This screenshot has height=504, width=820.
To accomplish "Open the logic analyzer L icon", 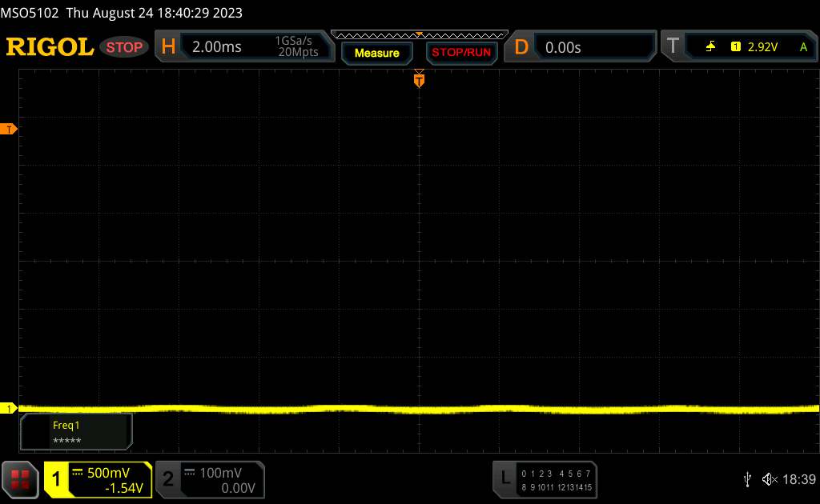I will [505, 478].
